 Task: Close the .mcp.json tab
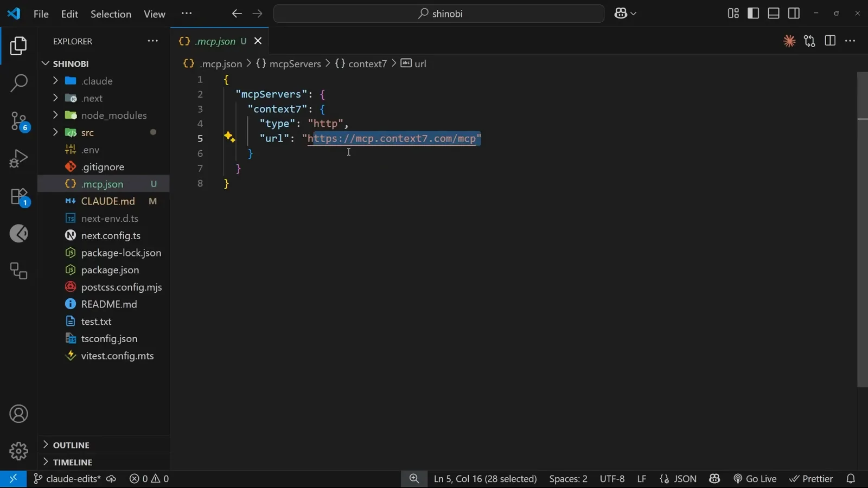pos(258,41)
